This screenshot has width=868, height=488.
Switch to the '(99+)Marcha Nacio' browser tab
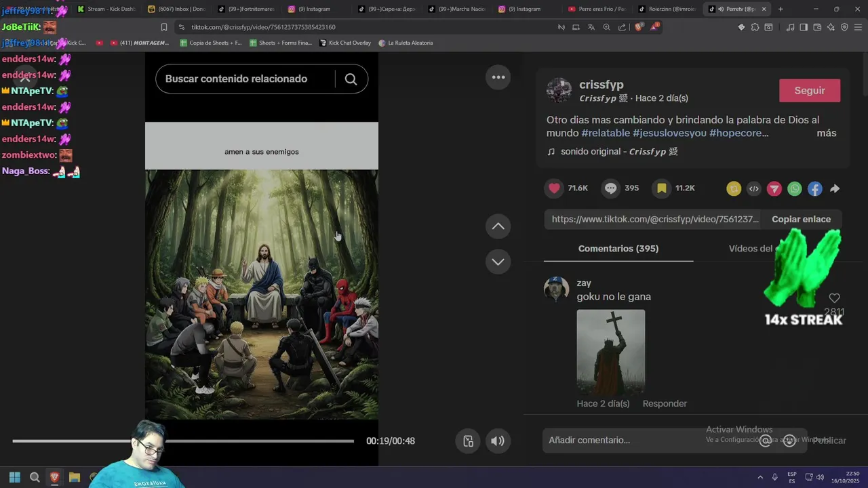tap(456, 9)
